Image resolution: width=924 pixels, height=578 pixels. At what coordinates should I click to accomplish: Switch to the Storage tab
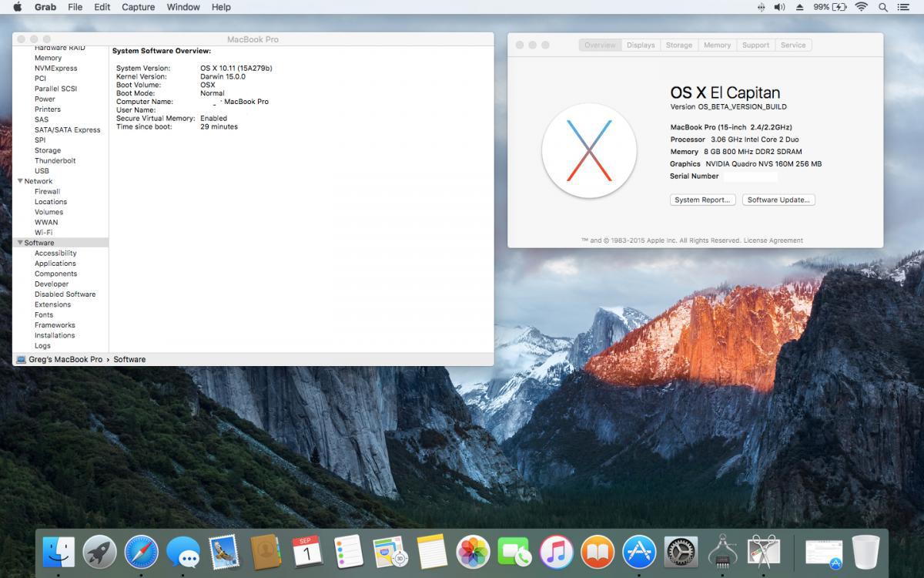point(679,45)
